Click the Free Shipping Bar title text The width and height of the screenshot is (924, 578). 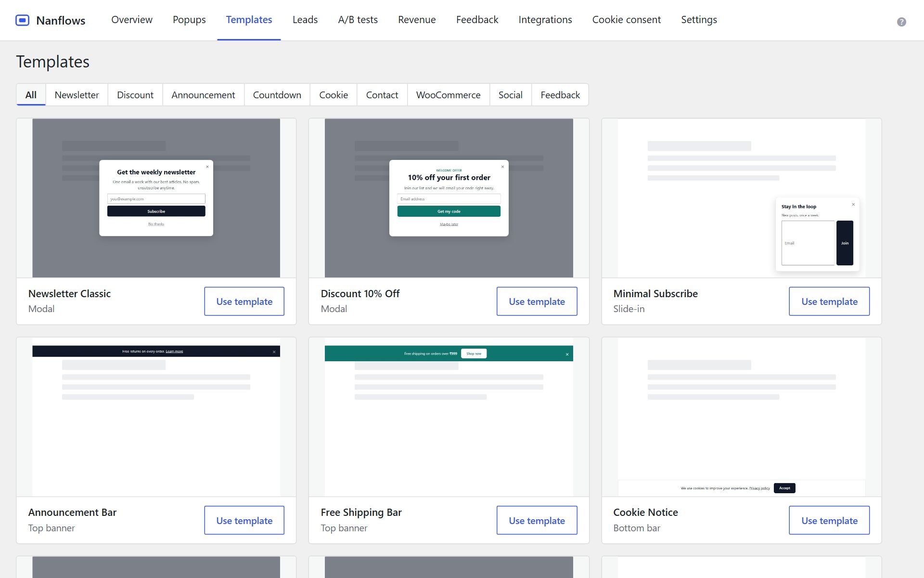361,512
